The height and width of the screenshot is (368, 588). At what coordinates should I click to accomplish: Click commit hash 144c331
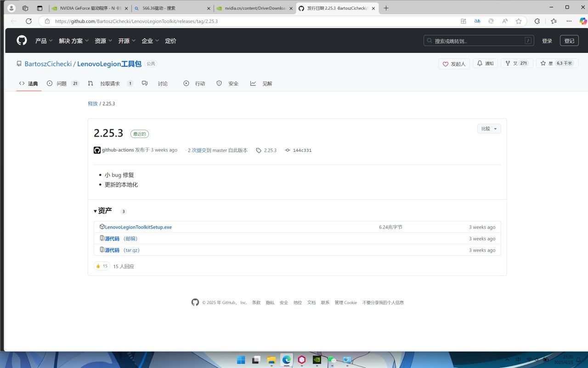pos(298,150)
